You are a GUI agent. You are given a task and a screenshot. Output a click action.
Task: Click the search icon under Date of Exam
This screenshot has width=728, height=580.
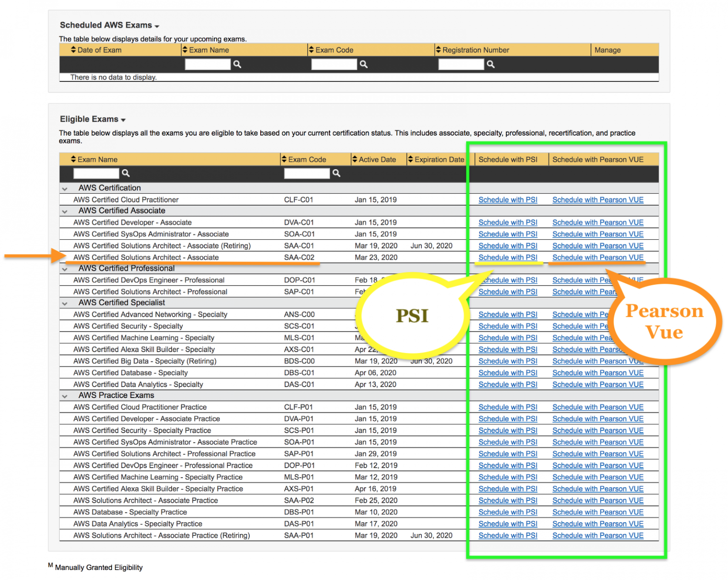click(x=237, y=64)
